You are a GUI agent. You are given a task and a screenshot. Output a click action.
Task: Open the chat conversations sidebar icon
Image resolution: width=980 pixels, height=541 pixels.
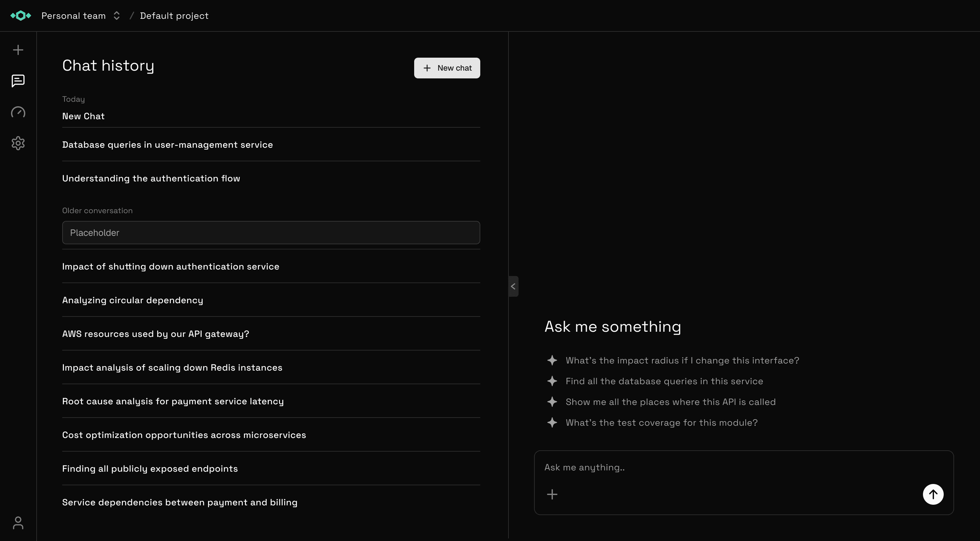click(x=18, y=81)
